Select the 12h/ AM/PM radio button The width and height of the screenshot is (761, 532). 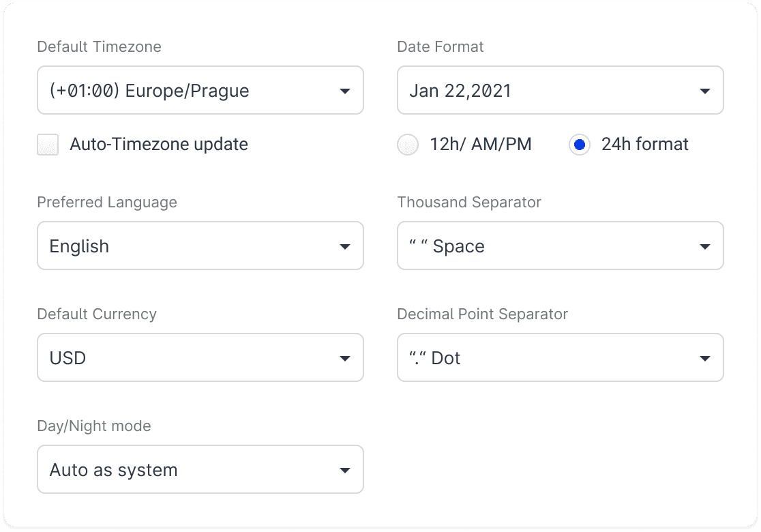coord(408,145)
